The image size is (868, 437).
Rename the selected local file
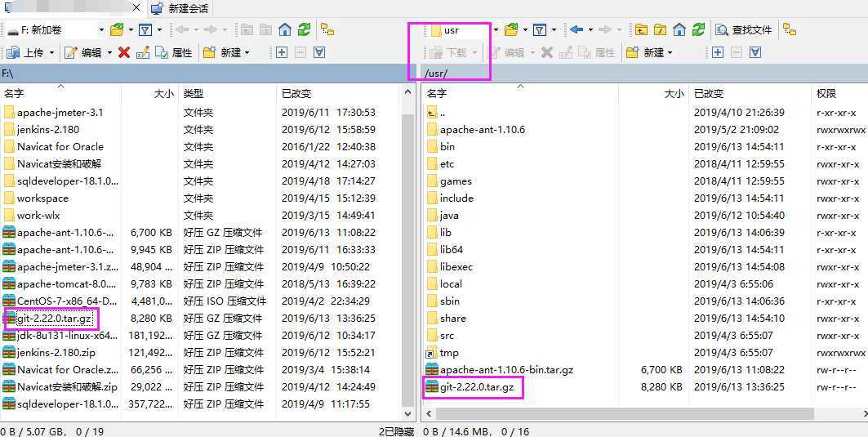click(x=143, y=52)
